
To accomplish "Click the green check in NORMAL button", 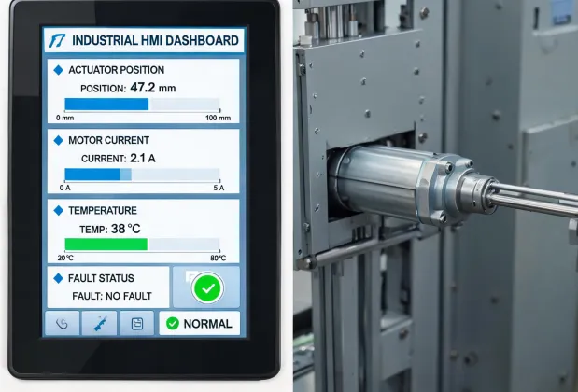I will pos(173,324).
